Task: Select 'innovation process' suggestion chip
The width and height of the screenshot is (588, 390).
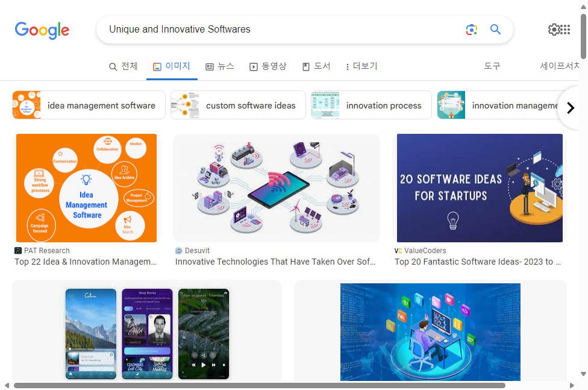Action: coord(371,105)
